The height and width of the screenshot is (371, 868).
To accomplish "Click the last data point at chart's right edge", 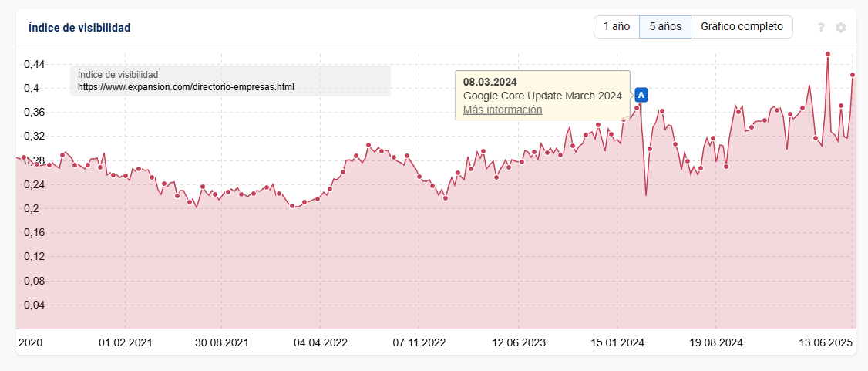I will [853, 75].
